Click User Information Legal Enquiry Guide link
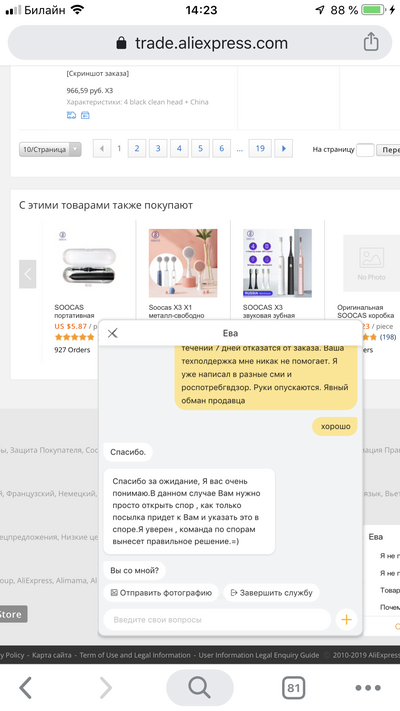Image resolution: width=400 pixels, height=711 pixels. pyautogui.click(x=259, y=655)
